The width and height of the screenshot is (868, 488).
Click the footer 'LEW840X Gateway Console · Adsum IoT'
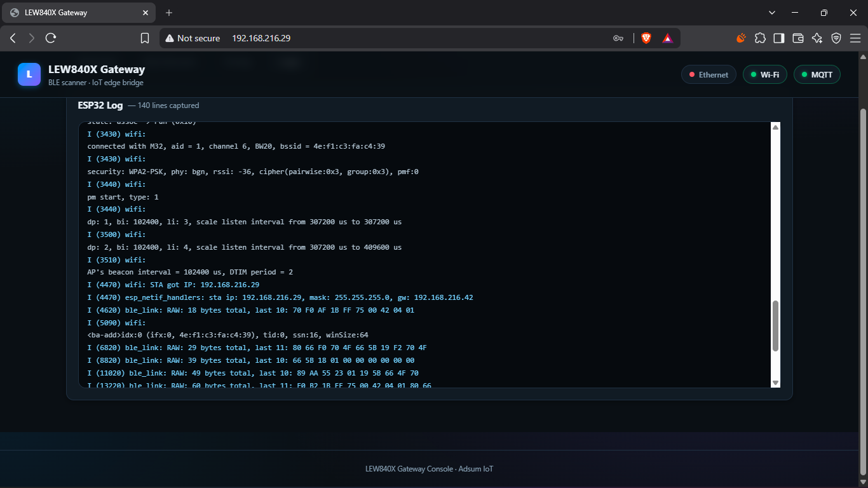(x=430, y=469)
